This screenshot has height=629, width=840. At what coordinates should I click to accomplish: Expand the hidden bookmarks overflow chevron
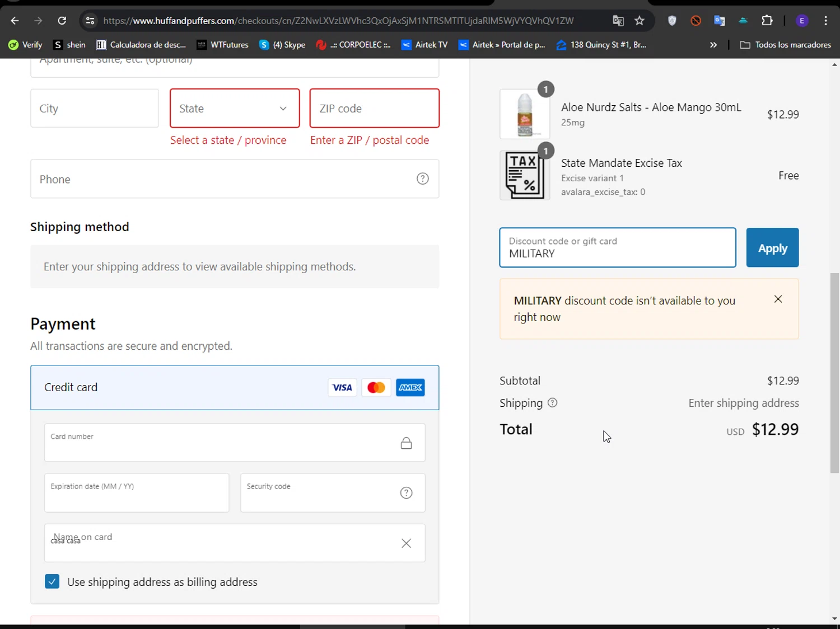coord(713,45)
